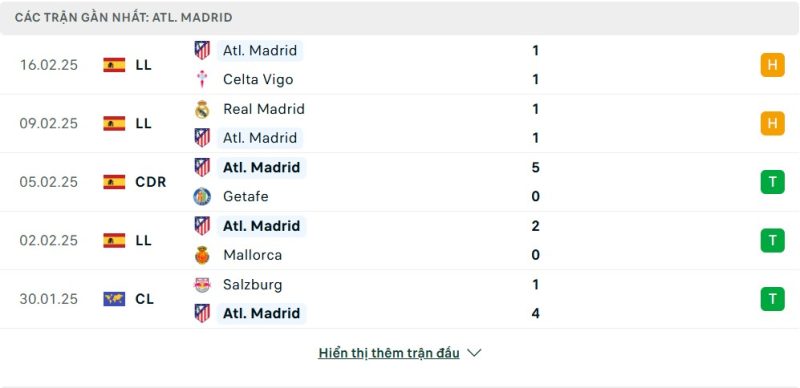Click the T win badge for Getafe match
The height and width of the screenshot is (388, 800).
(x=772, y=182)
